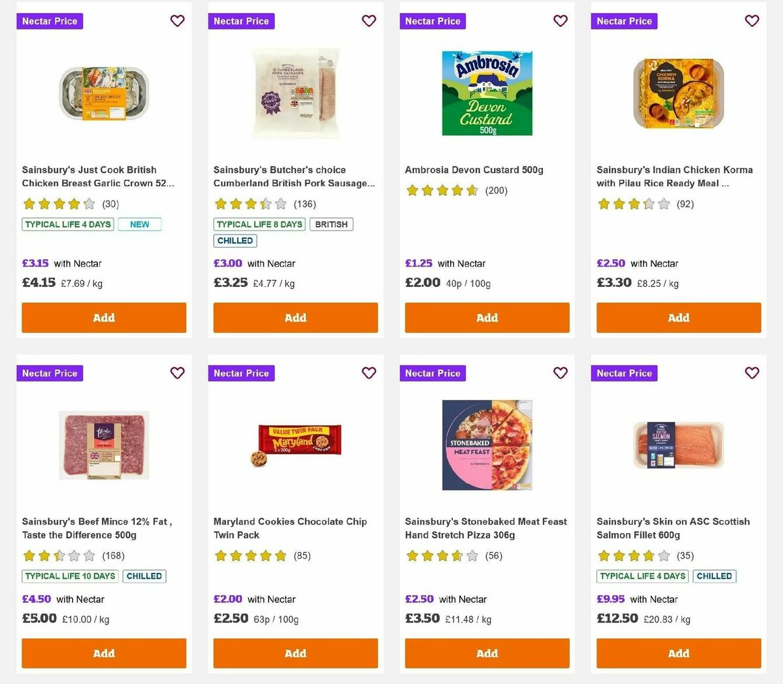The image size is (784, 684).
Task: Click the Nectar Price badge on beef mince
Action: [x=50, y=373]
